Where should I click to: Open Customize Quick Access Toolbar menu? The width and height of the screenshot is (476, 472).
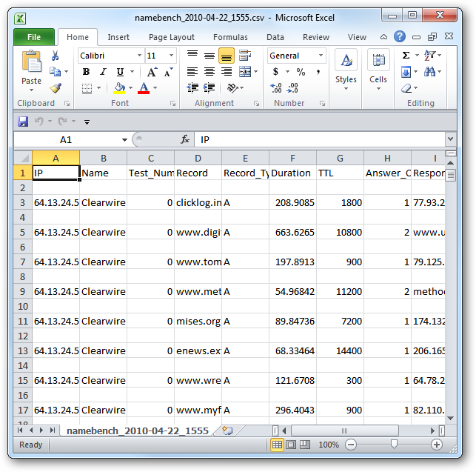pyautogui.click(x=87, y=122)
